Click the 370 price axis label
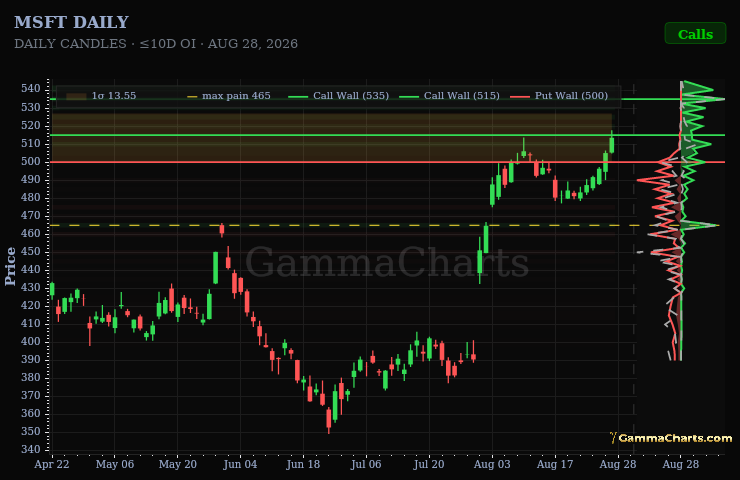This screenshot has height=480, width=740. pyautogui.click(x=31, y=396)
